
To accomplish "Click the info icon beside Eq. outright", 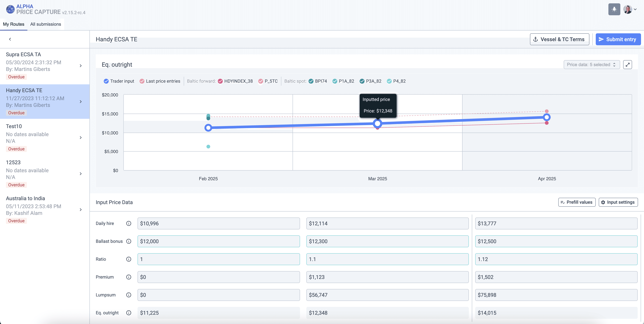I will point(129,312).
